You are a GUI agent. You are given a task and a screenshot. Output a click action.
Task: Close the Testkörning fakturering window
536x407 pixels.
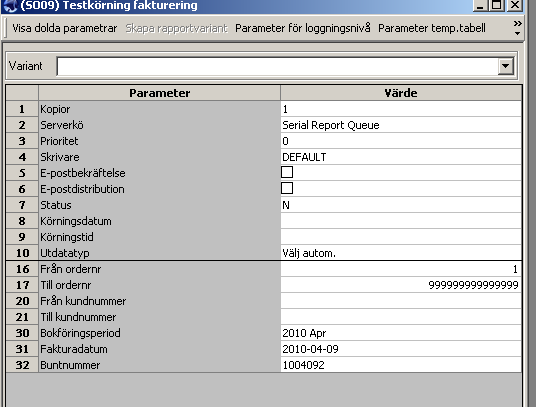(514, 5)
